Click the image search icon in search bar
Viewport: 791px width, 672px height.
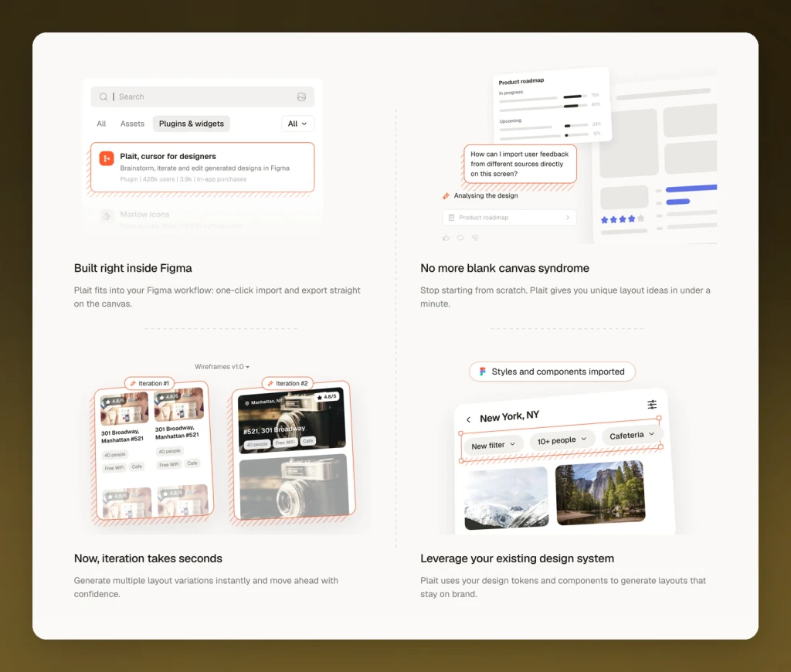coord(302,97)
